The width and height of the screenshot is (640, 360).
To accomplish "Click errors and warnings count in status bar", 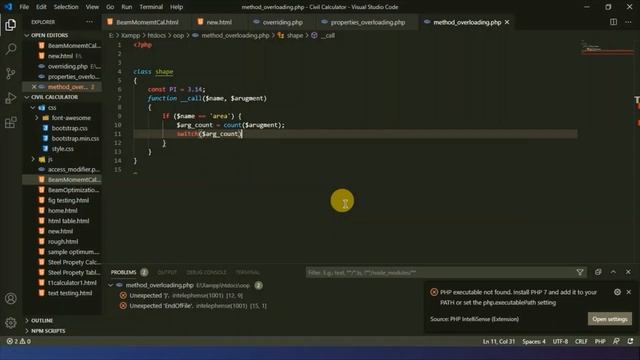I will [19, 341].
